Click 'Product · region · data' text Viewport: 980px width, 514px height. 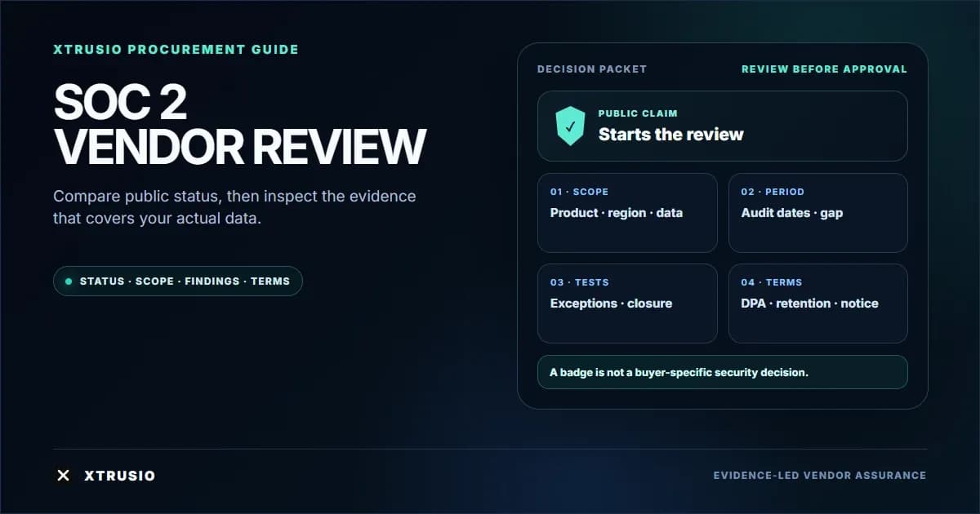click(x=617, y=213)
